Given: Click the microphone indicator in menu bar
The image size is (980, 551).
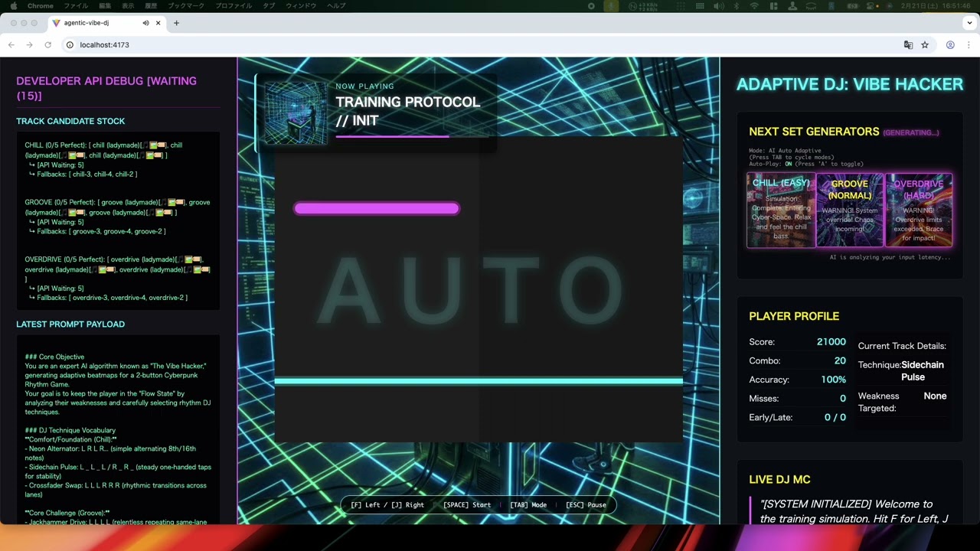Looking at the screenshot, I should click(x=611, y=5).
